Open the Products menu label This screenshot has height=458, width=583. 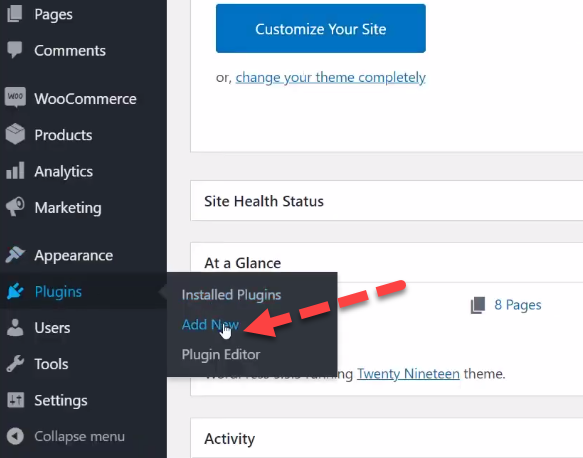(63, 135)
